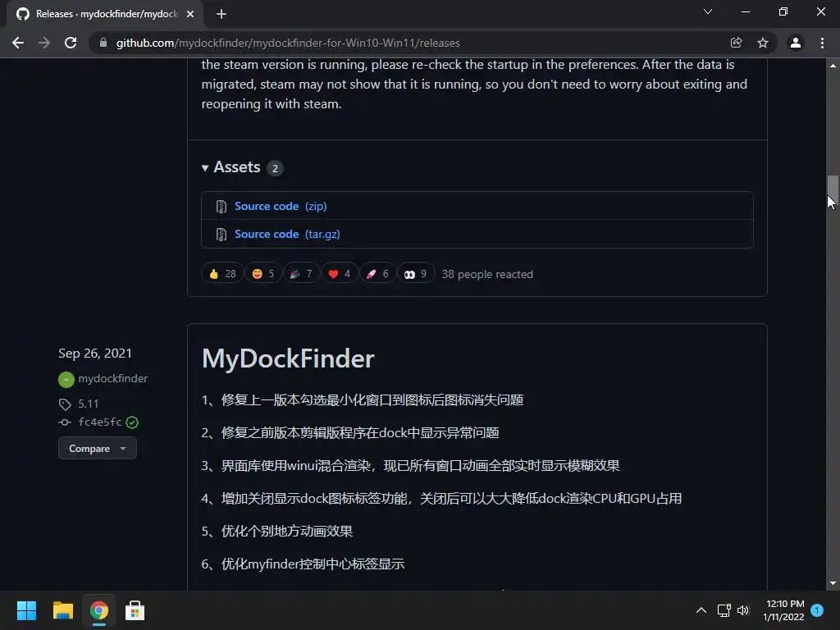
Task: Click the party popper reaction 7
Action: click(x=301, y=274)
